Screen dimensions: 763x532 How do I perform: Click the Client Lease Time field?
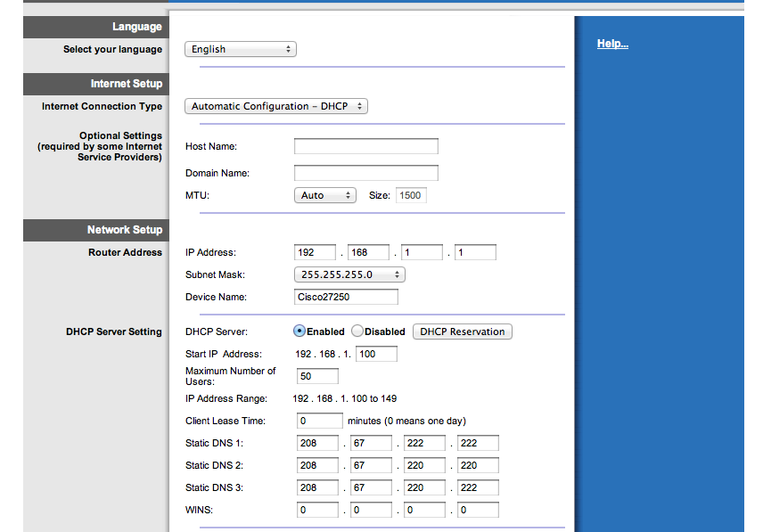320,421
